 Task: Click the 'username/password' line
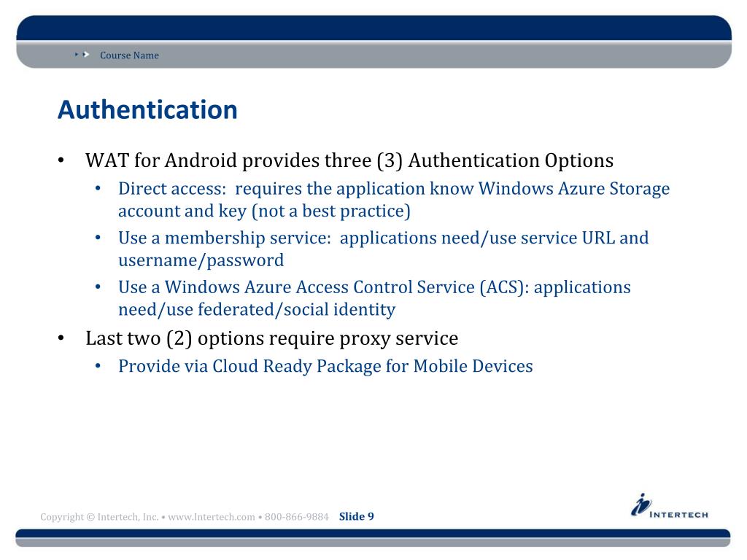201,260
